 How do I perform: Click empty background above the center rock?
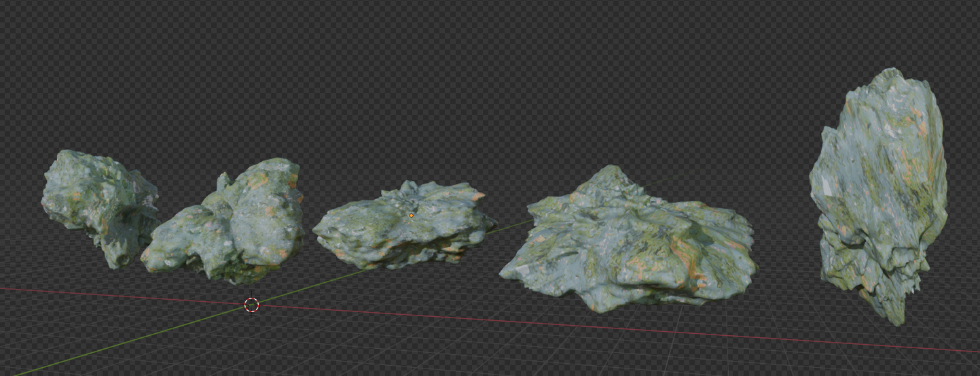(407, 102)
